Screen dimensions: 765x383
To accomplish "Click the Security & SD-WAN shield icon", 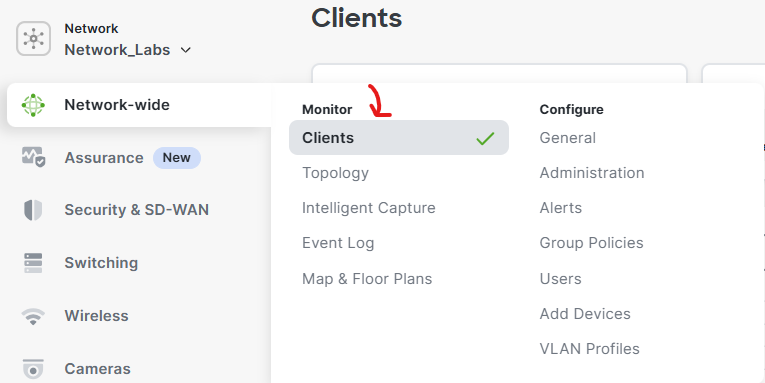I will 33,210.
